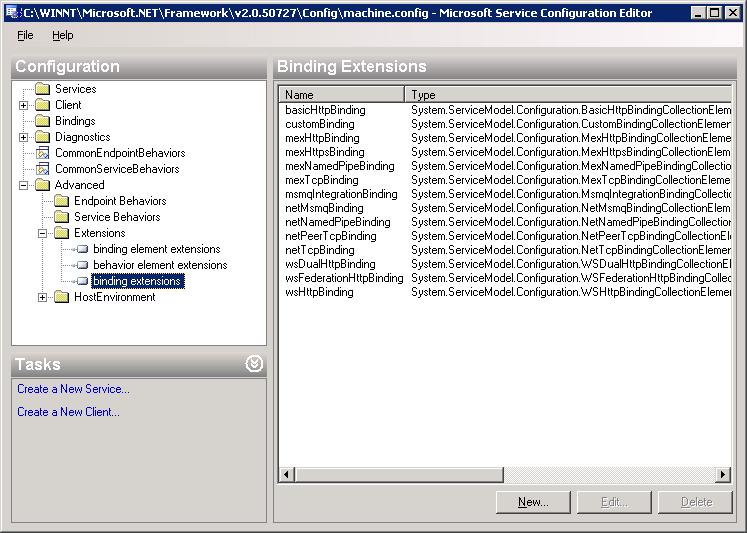The image size is (747, 533).
Task: Expand the HostEnvironment tree node
Action: [x=42, y=297]
